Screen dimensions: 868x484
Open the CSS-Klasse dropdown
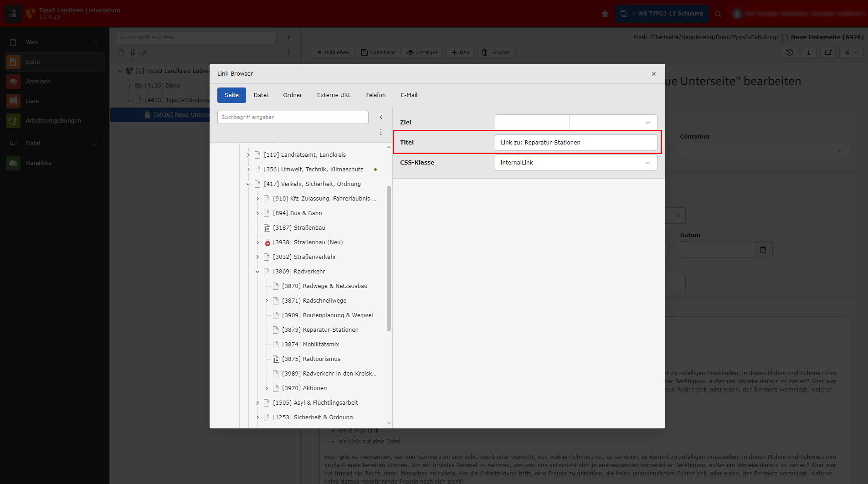click(x=575, y=163)
